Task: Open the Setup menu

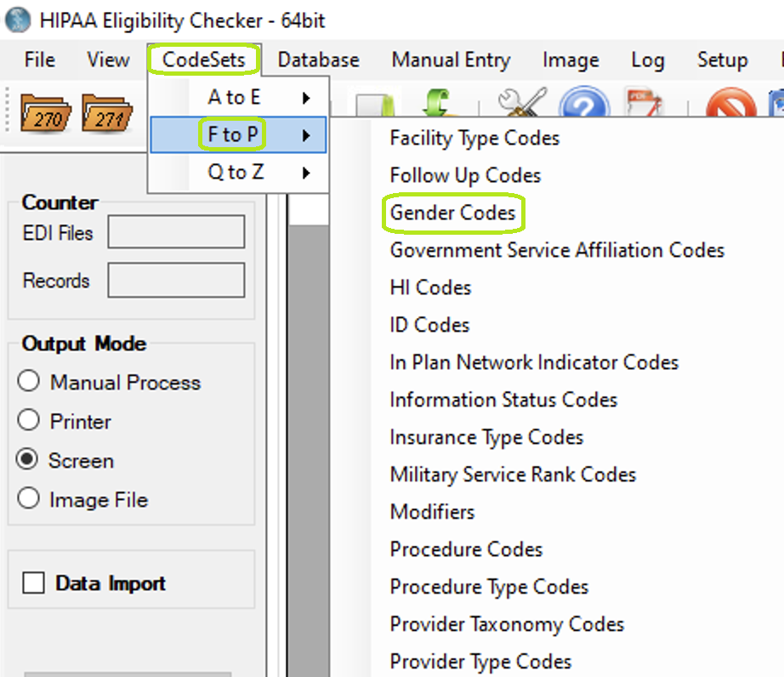Action: click(x=723, y=60)
